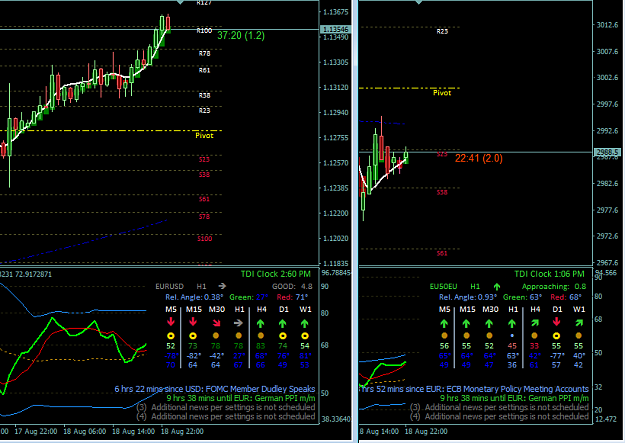
Task: Click the Approaching: 0.8 reading in EU50EU panel
Action: click(x=554, y=286)
